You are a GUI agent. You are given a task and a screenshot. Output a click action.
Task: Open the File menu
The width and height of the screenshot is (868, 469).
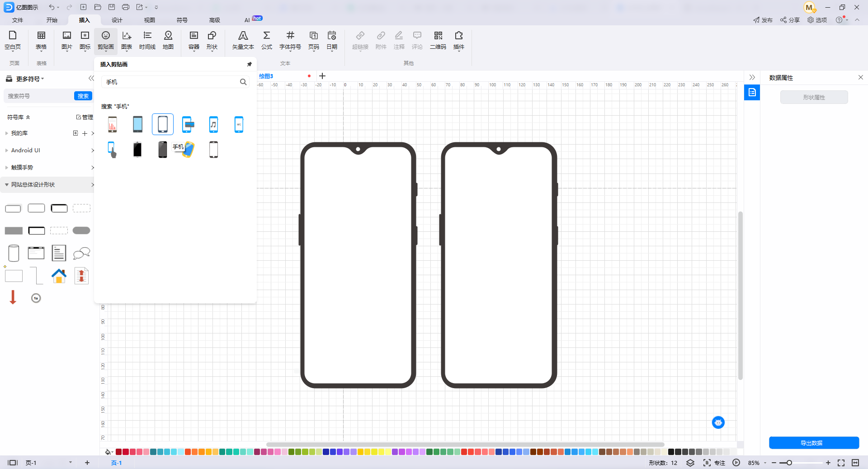pyautogui.click(x=18, y=20)
